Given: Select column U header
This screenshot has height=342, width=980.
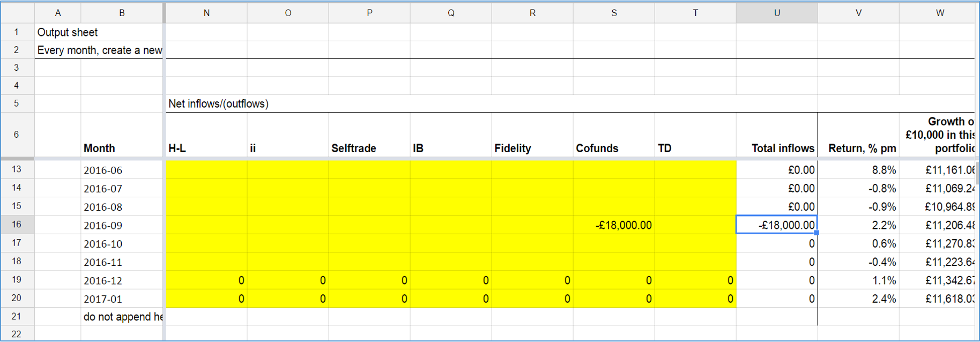Looking at the screenshot, I should click(776, 13).
